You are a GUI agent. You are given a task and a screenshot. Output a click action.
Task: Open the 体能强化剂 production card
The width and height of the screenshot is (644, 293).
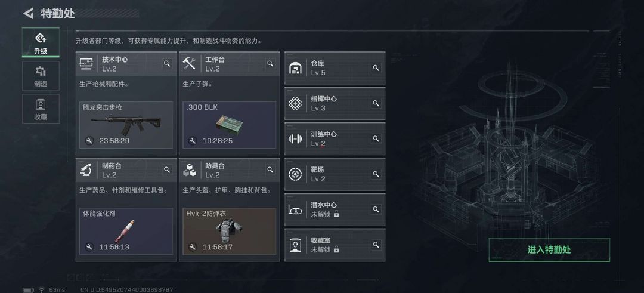click(x=126, y=232)
